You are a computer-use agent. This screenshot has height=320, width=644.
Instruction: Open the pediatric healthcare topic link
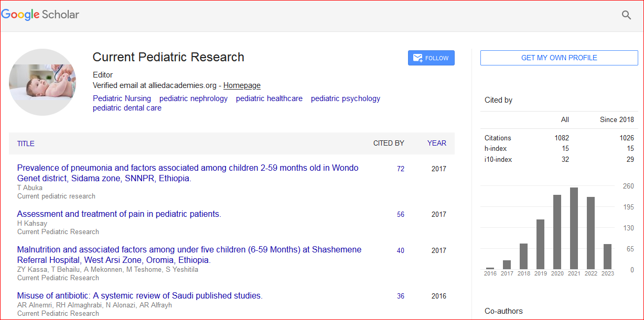269,98
